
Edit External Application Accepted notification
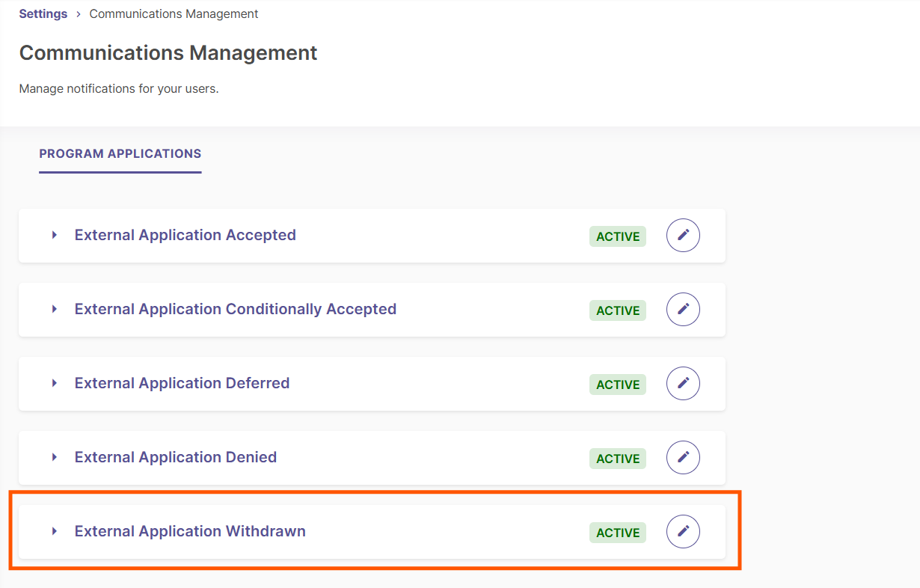point(683,235)
